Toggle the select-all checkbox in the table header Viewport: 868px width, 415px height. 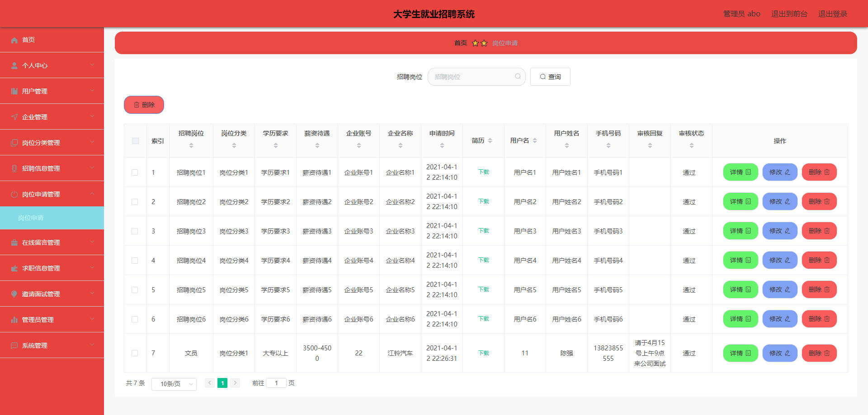click(136, 141)
